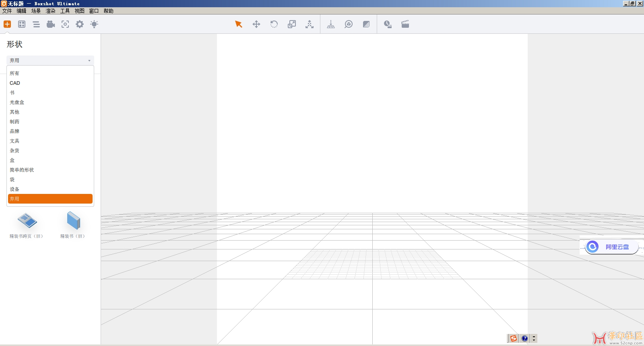Choose 光盘盒 in the category list
This screenshot has height=346, width=644.
[x=50, y=102]
